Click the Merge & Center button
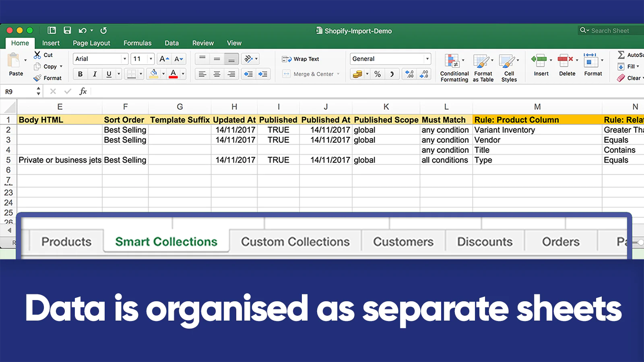 [x=310, y=74]
